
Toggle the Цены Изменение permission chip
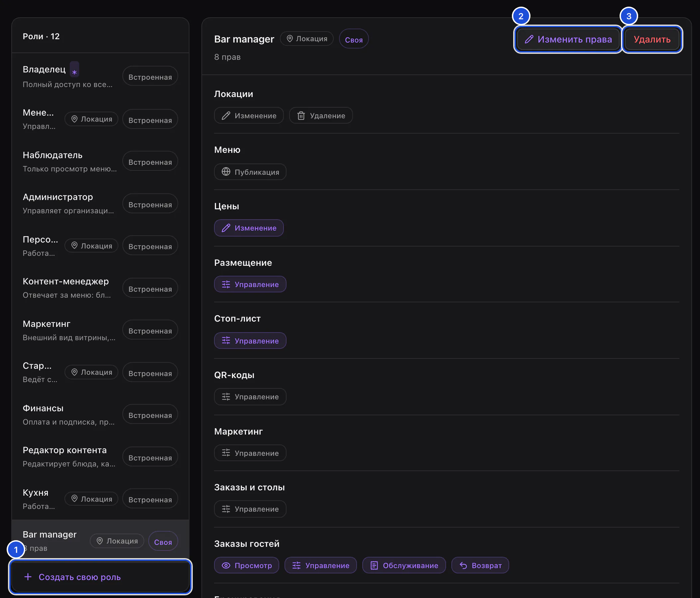tap(249, 228)
